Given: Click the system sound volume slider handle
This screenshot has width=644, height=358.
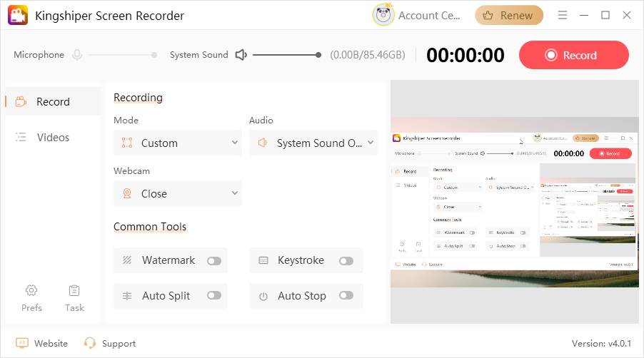Looking at the screenshot, I should [x=318, y=55].
